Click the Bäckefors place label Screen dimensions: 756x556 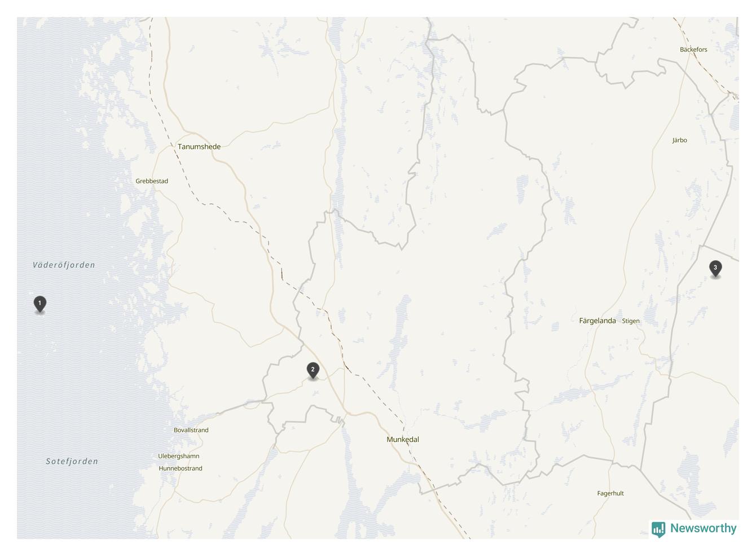tap(693, 50)
